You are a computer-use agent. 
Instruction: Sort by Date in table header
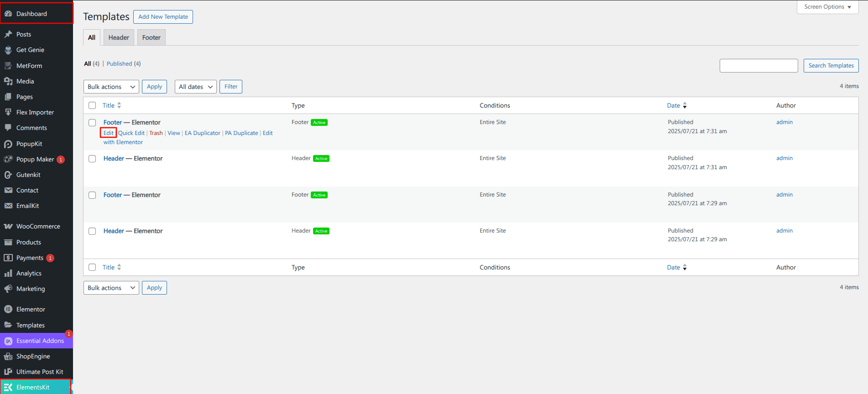[677, 105]
